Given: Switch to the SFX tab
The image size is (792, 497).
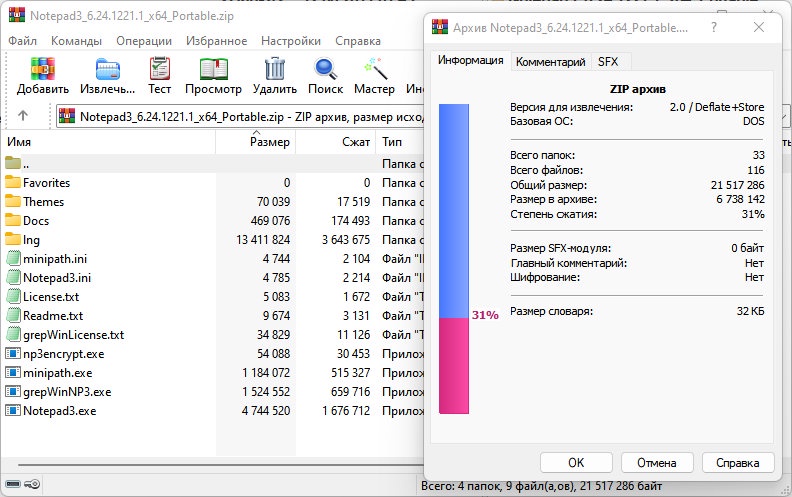Looking at the screenshot, I should tap(608, 61).
